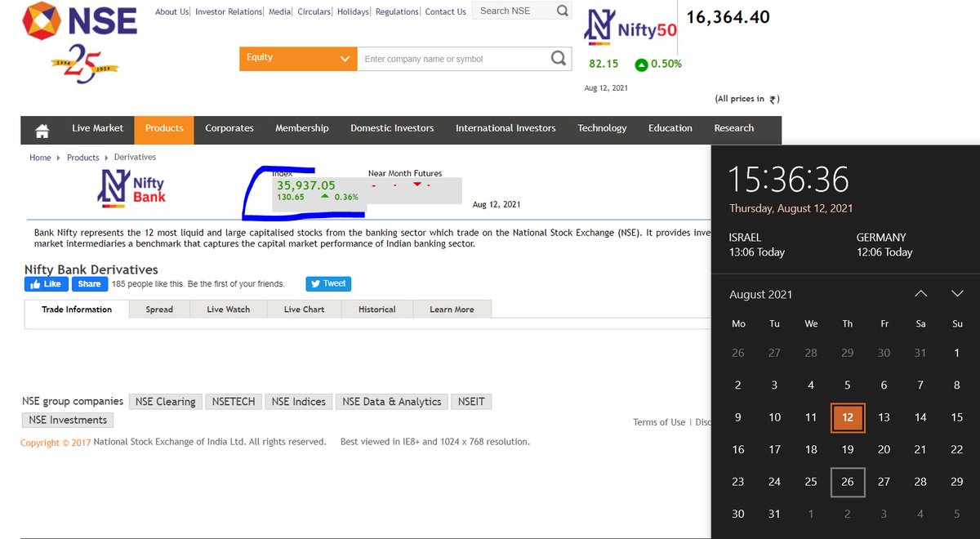Viewport: 980px width, 539px height.
Task: Open the Equity dropdown
Action: (298, 58)
